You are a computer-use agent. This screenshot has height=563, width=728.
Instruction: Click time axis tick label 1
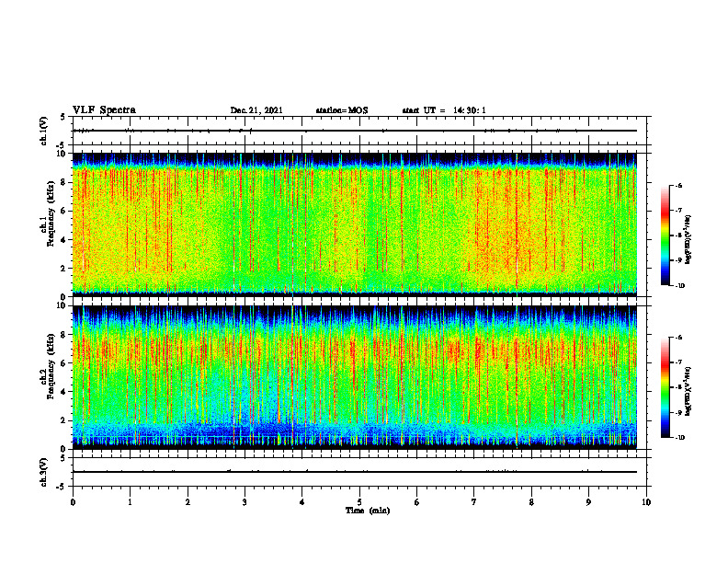[x=130, y=502]
